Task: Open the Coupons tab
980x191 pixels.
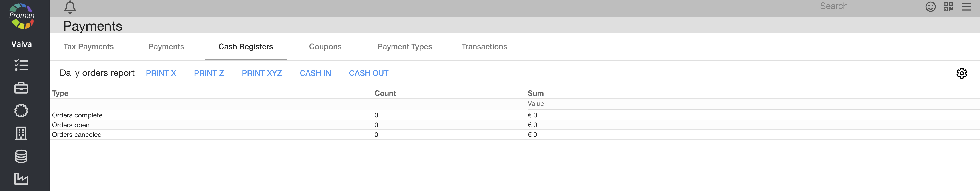Action: pos(325,47)
